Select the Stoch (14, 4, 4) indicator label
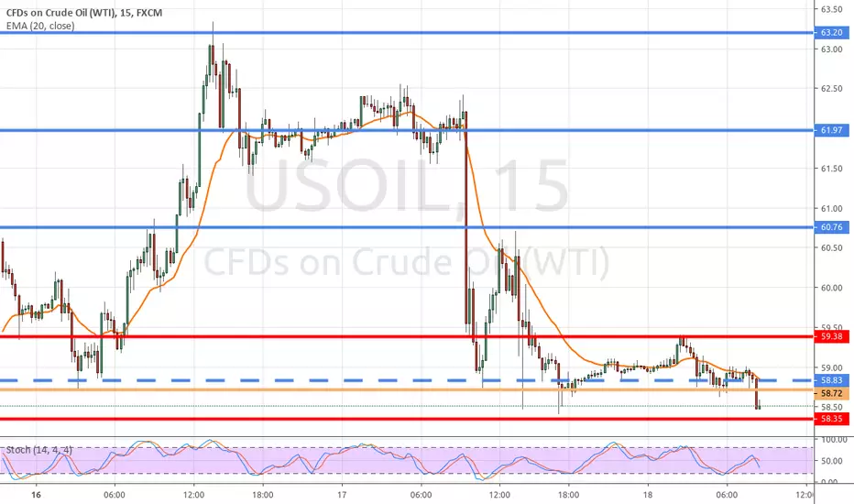This screenshot has height=504, width=854. (39, 450)
